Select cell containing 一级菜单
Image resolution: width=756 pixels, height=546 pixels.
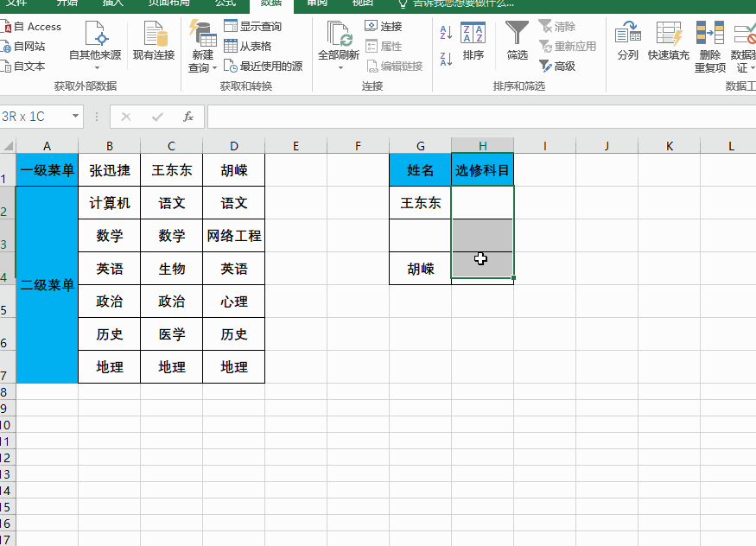(47, 170)
